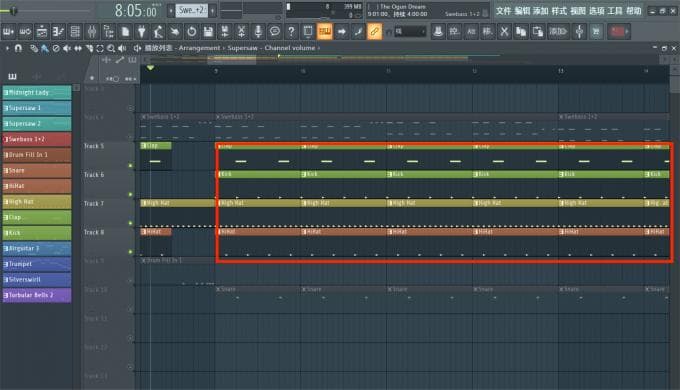The image size is (680, 390).
Task: Select the Slip tool in playlist toolbar
Action: coord(78,48)
